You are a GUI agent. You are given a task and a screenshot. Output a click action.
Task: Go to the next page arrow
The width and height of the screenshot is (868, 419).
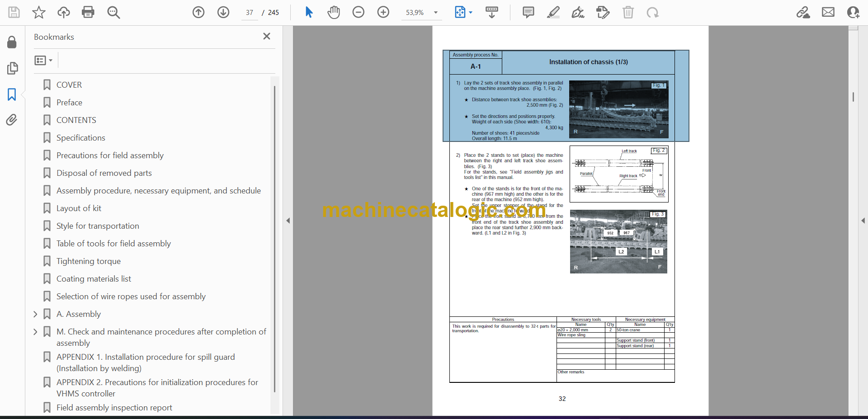[x=223, y=12]
